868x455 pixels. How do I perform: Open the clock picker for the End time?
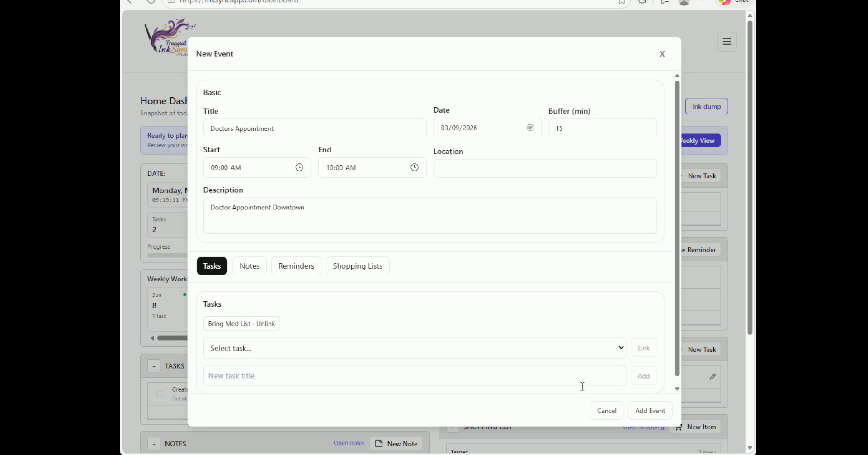pyautogui.click(x=415, y=167)
